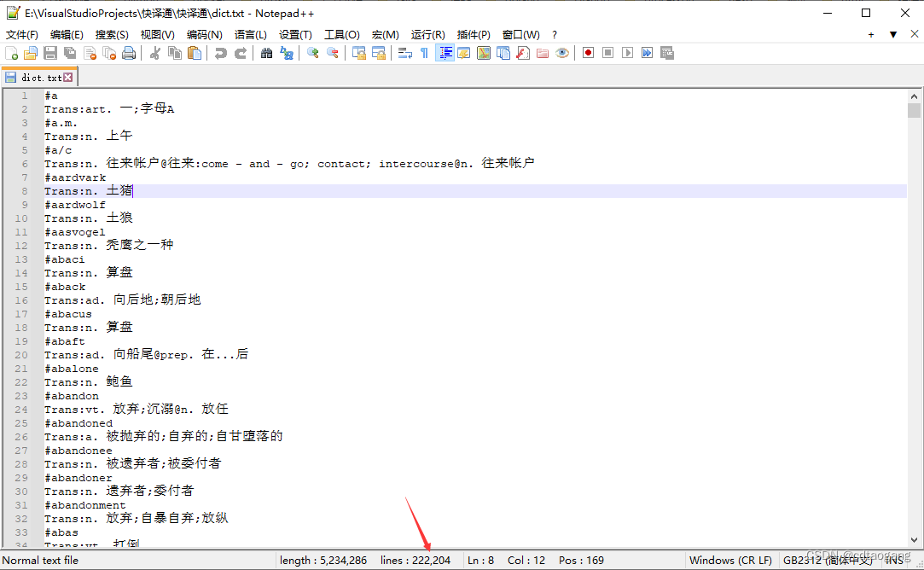Open the Document Map icon
Screen dimensions: 924x570
pos(484,53)
